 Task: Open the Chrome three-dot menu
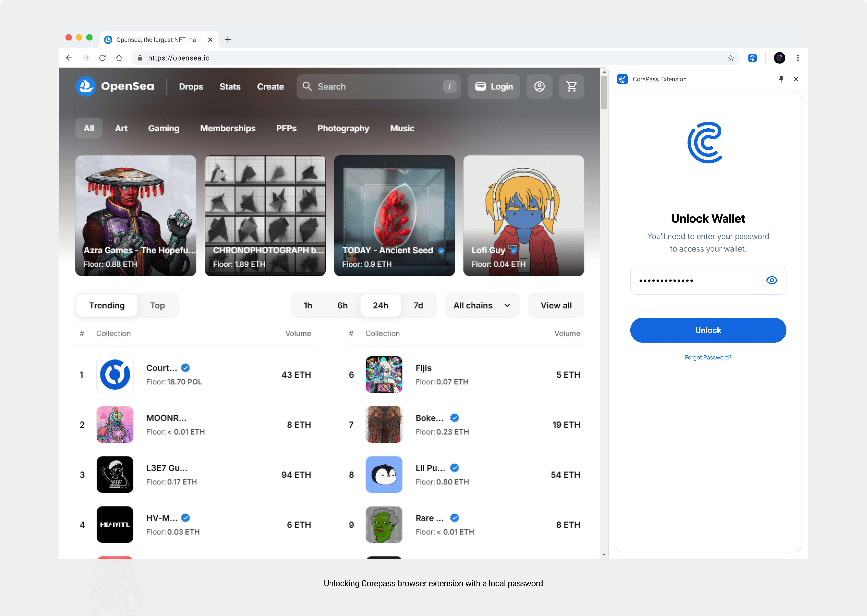[x=798, y=58]
